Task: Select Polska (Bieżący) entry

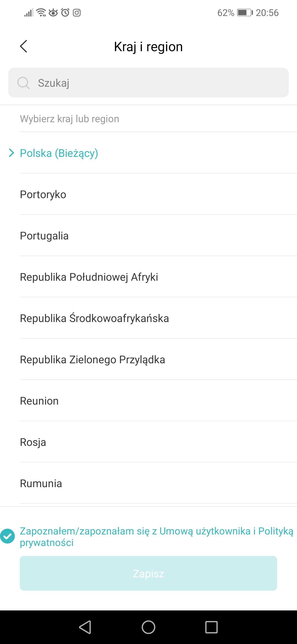Action: pyautogui.click(x=59, y=153)
